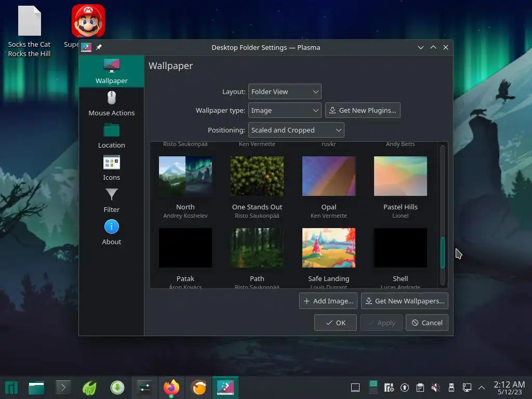Expand the Positioning dropdown
532x399 pixels.
pyautogui.click(x=296, y=130)
